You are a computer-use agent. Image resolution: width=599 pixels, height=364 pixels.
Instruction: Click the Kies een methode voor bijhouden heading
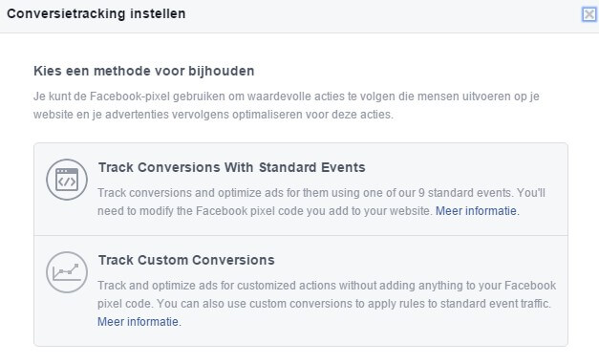[x=144, y=71]
